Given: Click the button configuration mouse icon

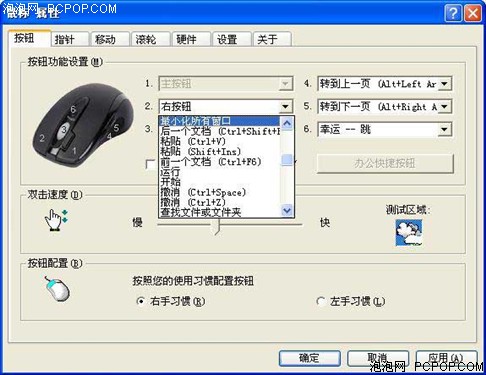Looking at the screenshot, I should click(x=57, y=289).
